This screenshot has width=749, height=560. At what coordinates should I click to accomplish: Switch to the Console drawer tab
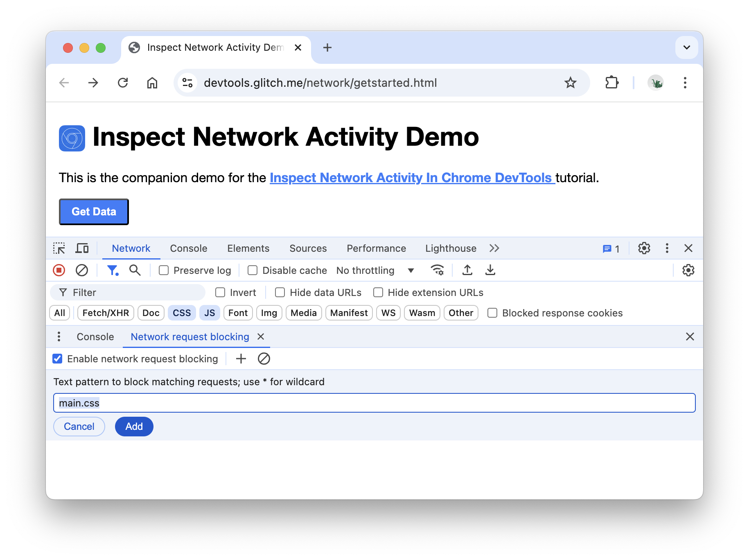pos(95,336)
